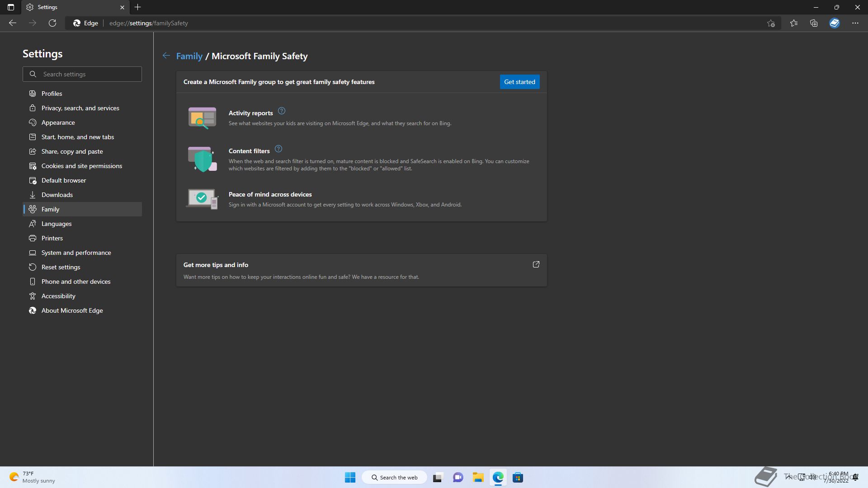
Task: Open Phone and other devices section
Action: (x=82, y=282)
